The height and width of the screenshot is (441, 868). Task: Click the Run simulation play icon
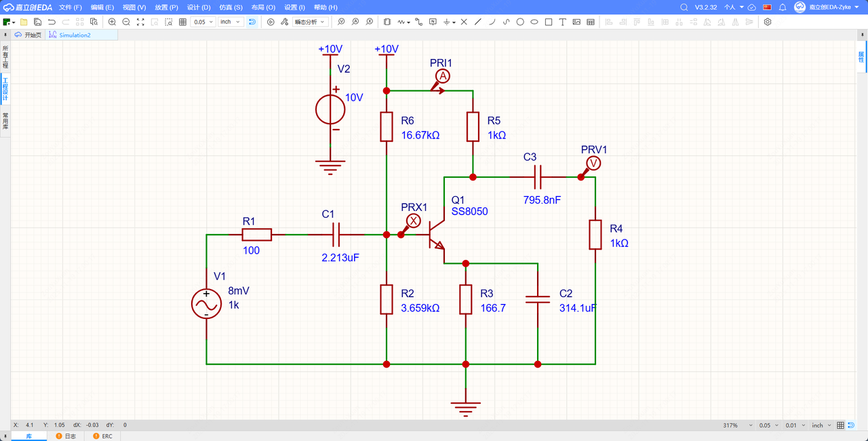(271, 22)
